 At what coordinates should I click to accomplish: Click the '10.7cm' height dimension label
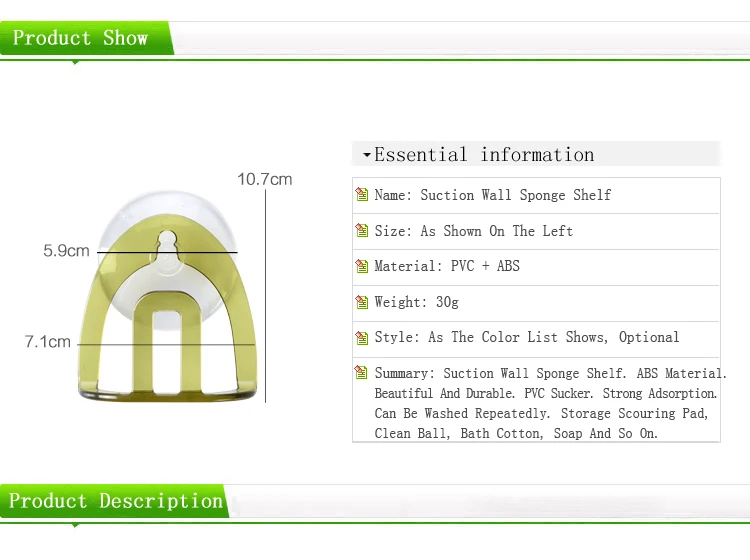click(x=265, y=179)
